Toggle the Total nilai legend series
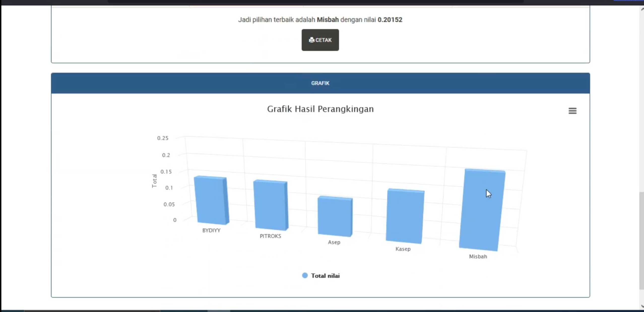 tap(321, 275)
